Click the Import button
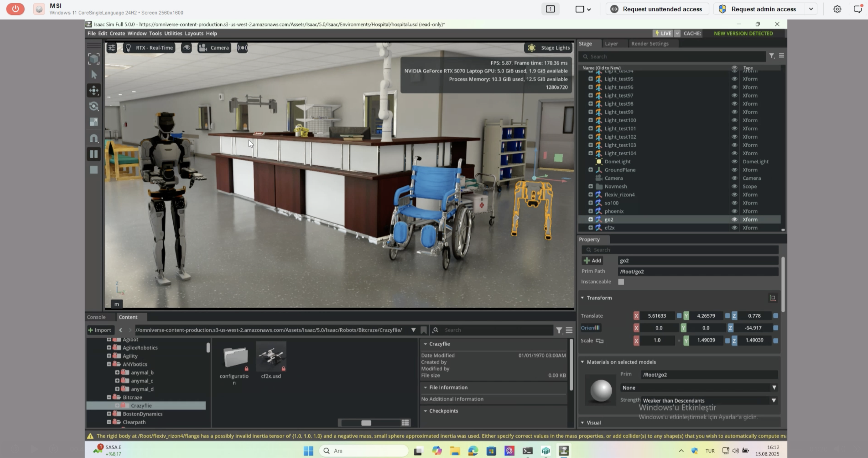Image resolution: width=868 pixels, height=458 pixels. 99,330
